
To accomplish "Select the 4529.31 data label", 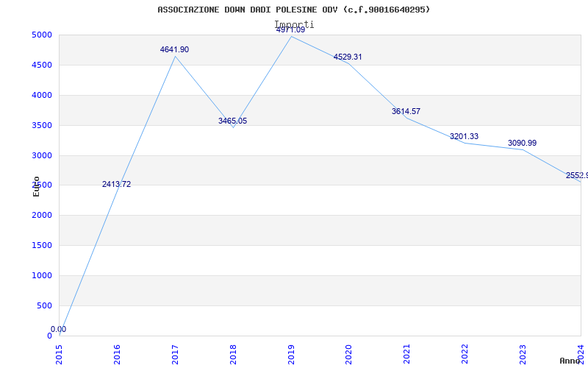I will pos(348,57).
